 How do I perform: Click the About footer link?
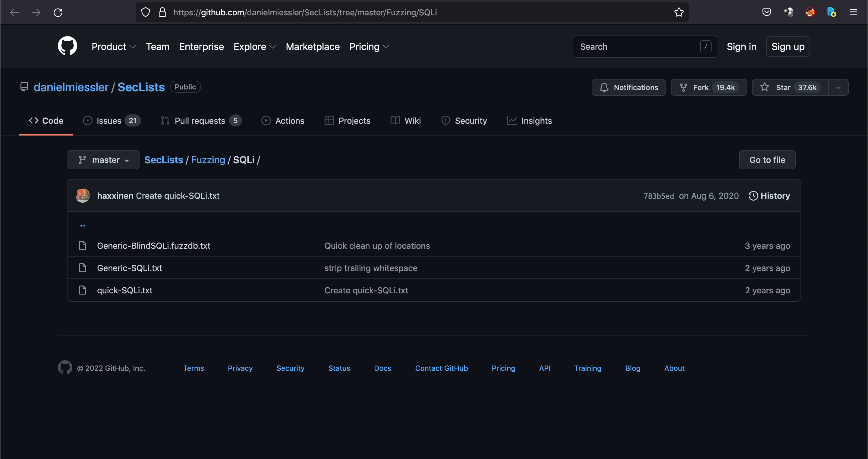674,368
